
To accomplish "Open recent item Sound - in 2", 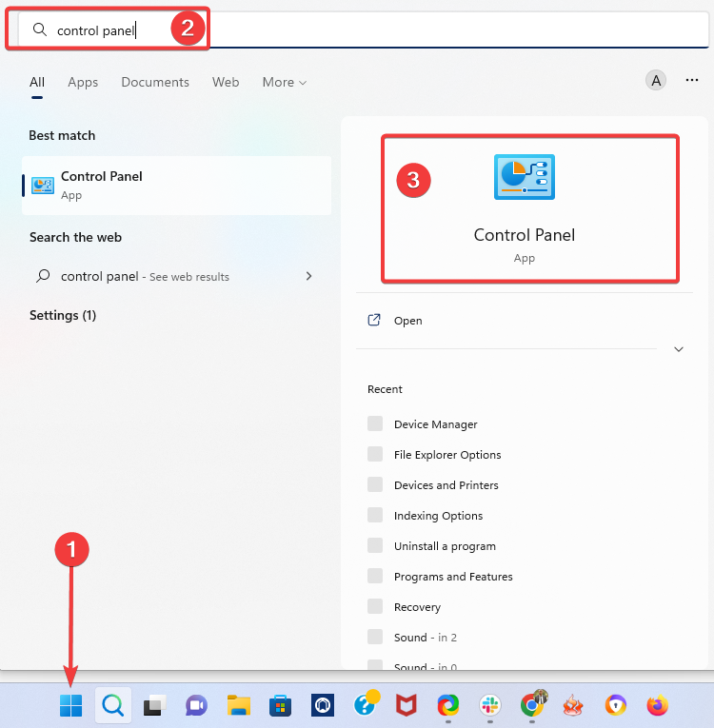I will pos(425,637).
